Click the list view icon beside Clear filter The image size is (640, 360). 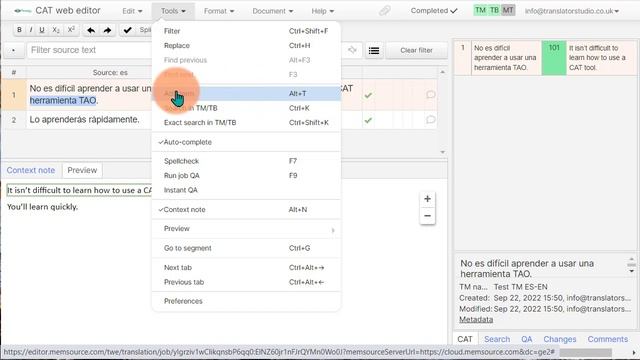coord(374,51)
